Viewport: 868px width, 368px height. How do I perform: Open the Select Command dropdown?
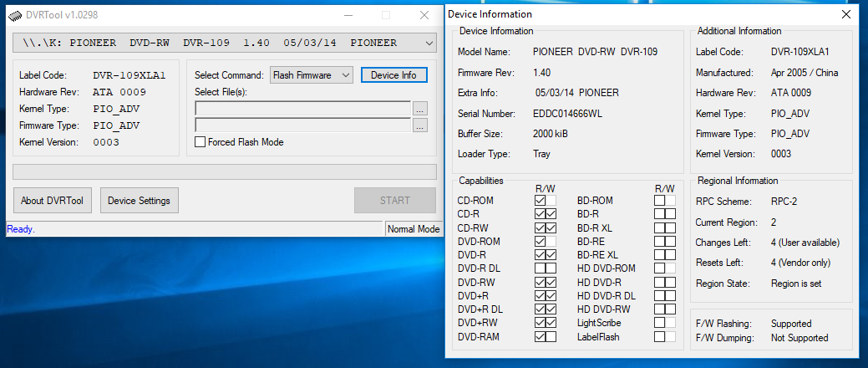[x=312, y=74]
